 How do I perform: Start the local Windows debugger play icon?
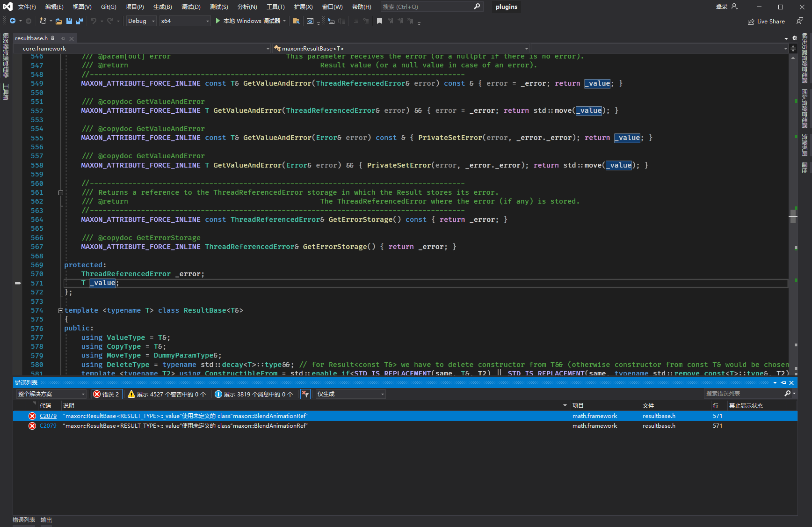pos(218,21)
